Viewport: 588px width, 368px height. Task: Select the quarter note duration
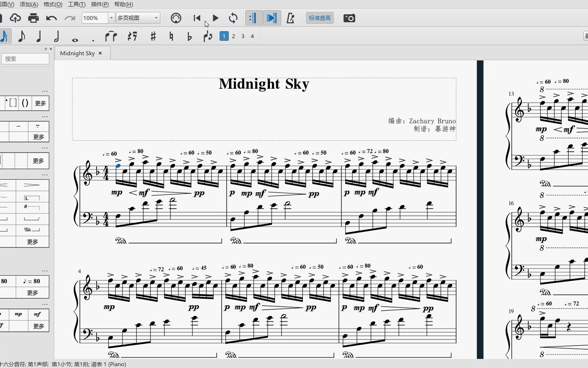[39, 36]
